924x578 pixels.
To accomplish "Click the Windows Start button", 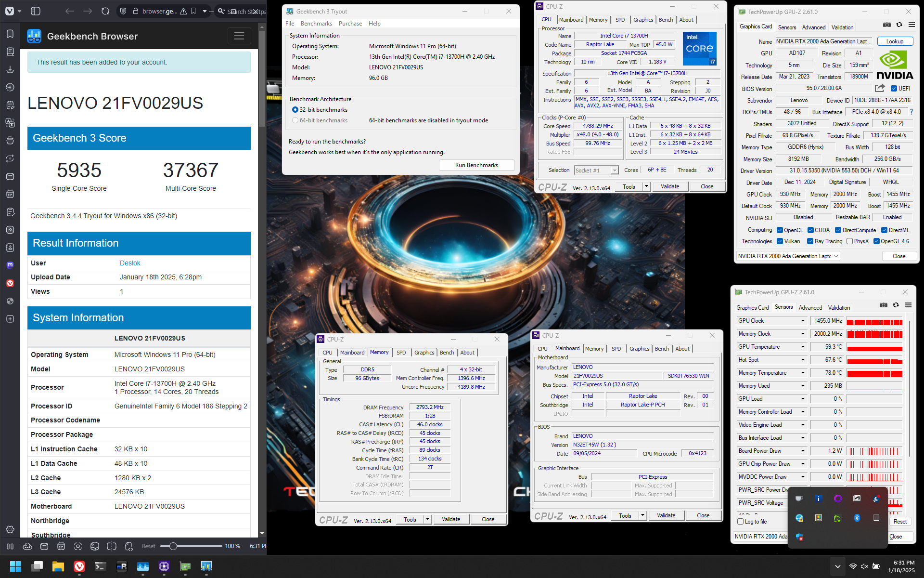I will pos(15,566).
